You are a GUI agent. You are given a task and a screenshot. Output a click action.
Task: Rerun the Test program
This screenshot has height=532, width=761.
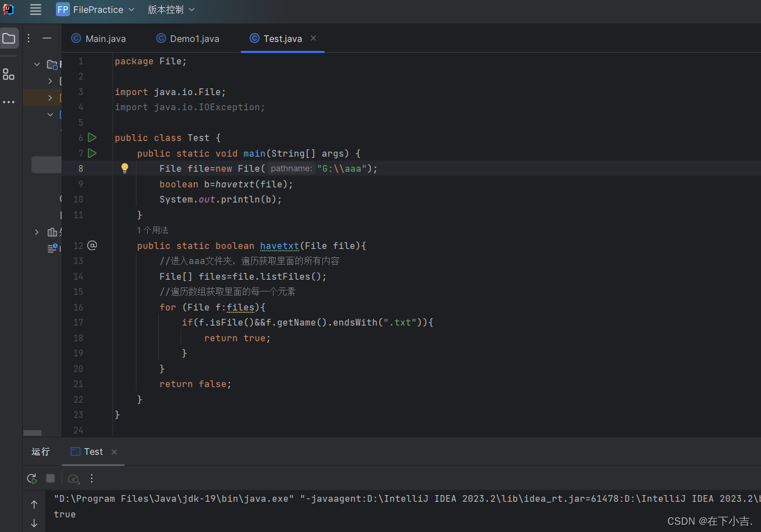tap(32, 478)
